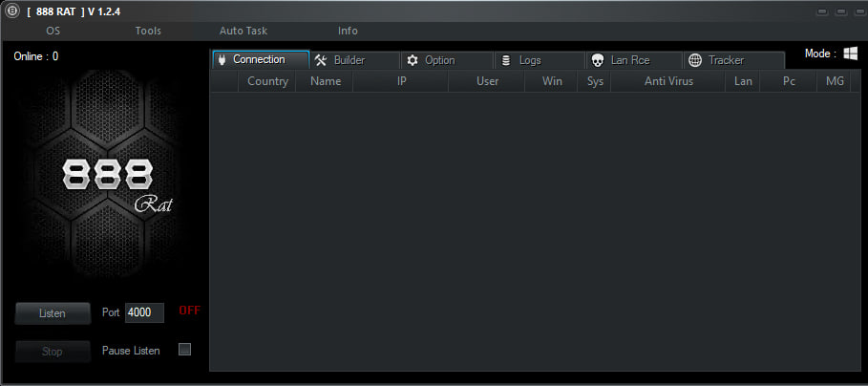Screen dimensions: 868x386
Task: Click the Windows logo Mode icon
Action: (x=851, y=54)
